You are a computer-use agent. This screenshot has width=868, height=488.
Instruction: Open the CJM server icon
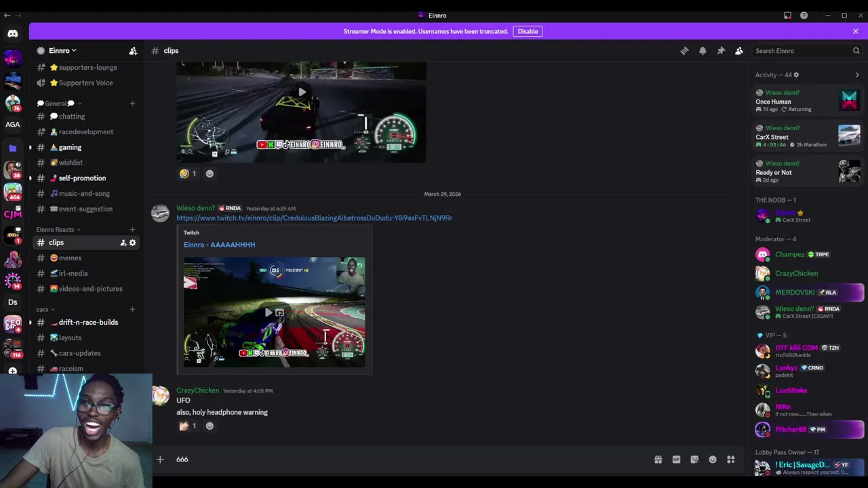tap(13, 214)
